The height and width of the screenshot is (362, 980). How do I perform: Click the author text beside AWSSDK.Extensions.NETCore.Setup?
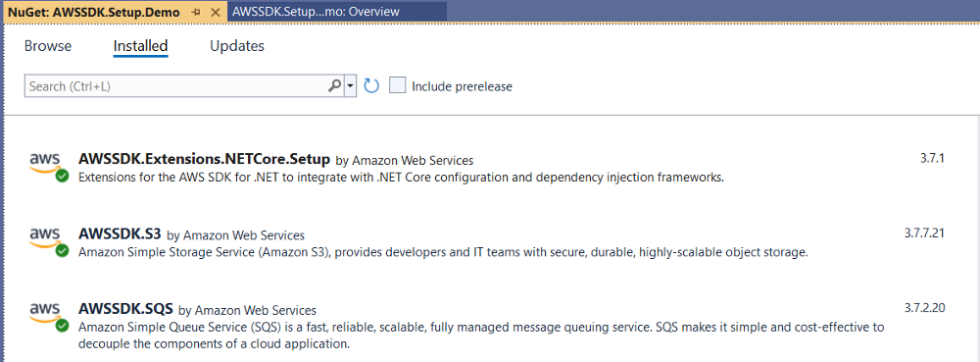click(x=405, y=160)
